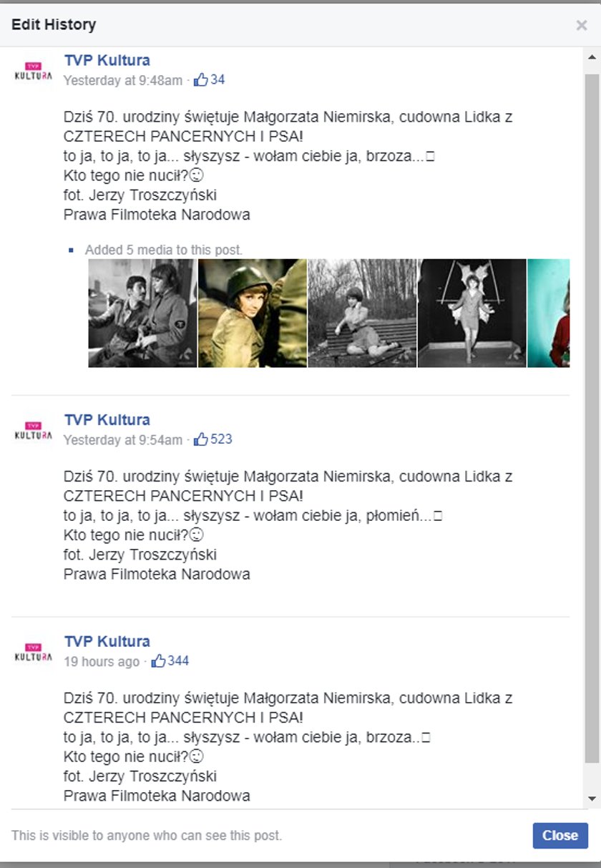
Task: Click the 19 hours ago timestamp
Action: pyautogui.click(x=102, y=661)
